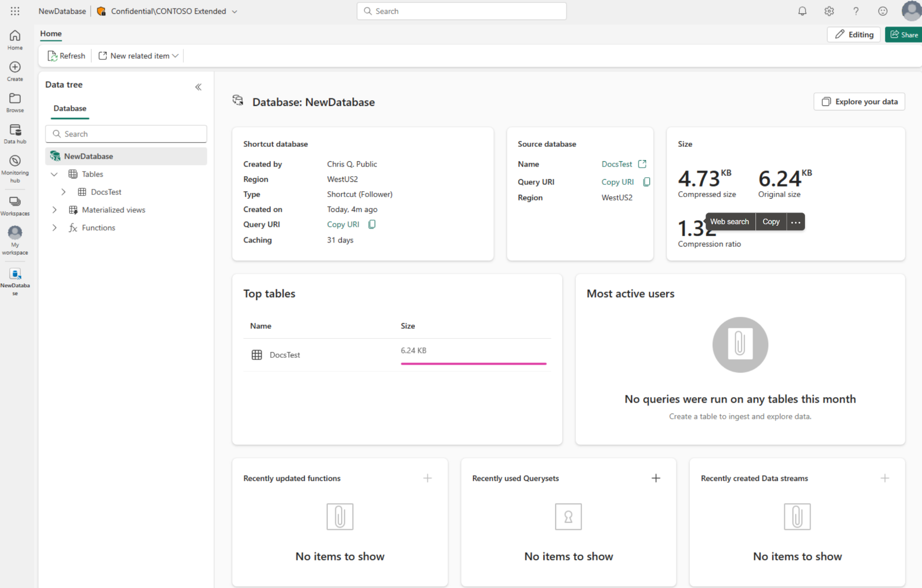Collapse the Data tree pane
Screen dimensions: 922x588
[198, 87]
